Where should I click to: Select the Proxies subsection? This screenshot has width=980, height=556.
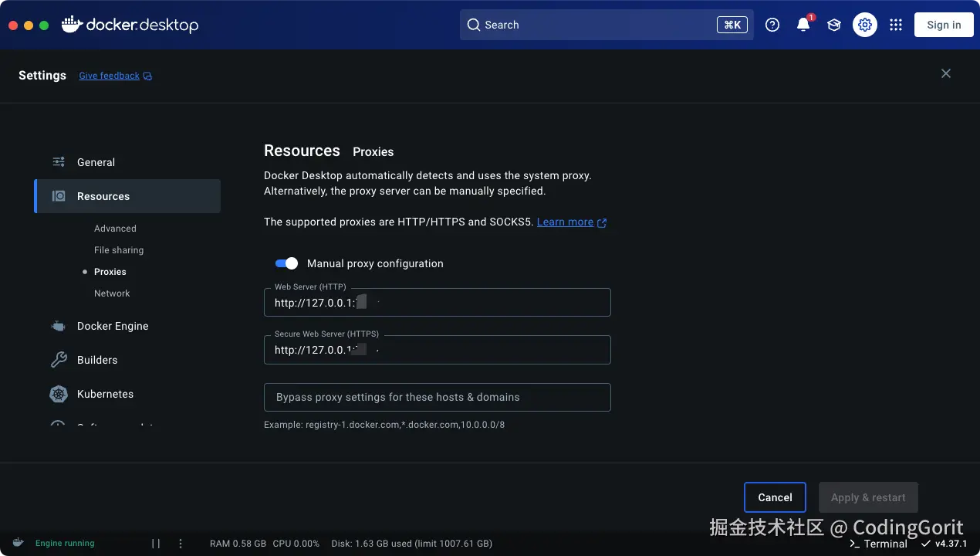point(110,272)
